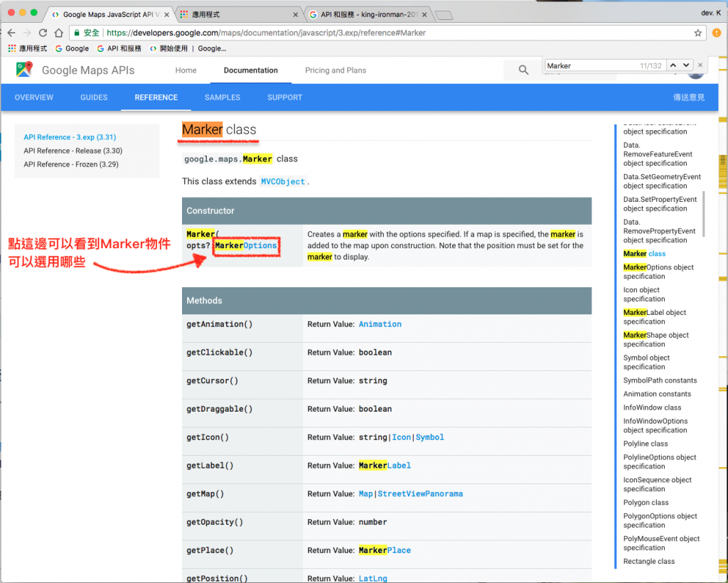Open API Reference - Frozen (3.29)

71,164
